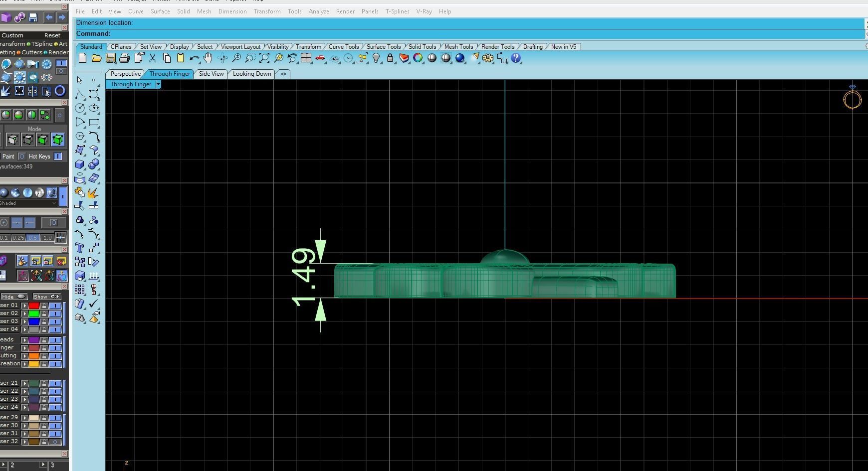Image resolution: width=868 pixels, height=471 pixels.
Task: Click the Hide layers button
Action: tap(13, 297)
